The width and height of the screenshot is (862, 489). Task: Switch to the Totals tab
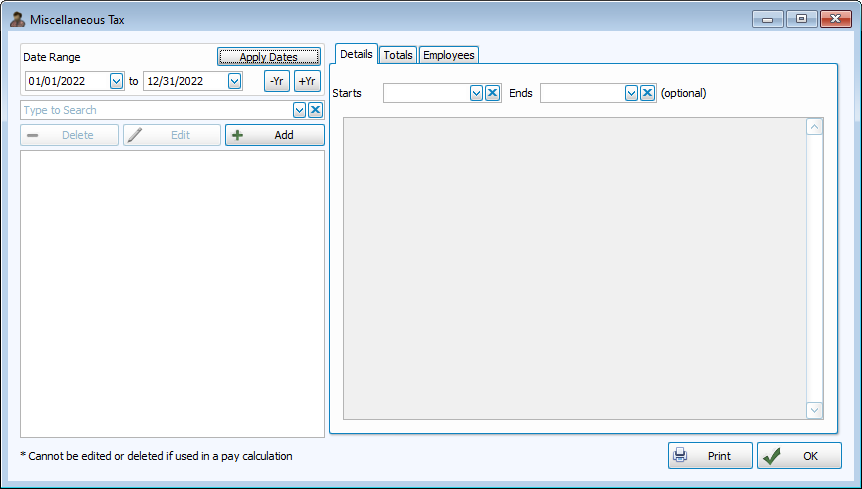398,55
